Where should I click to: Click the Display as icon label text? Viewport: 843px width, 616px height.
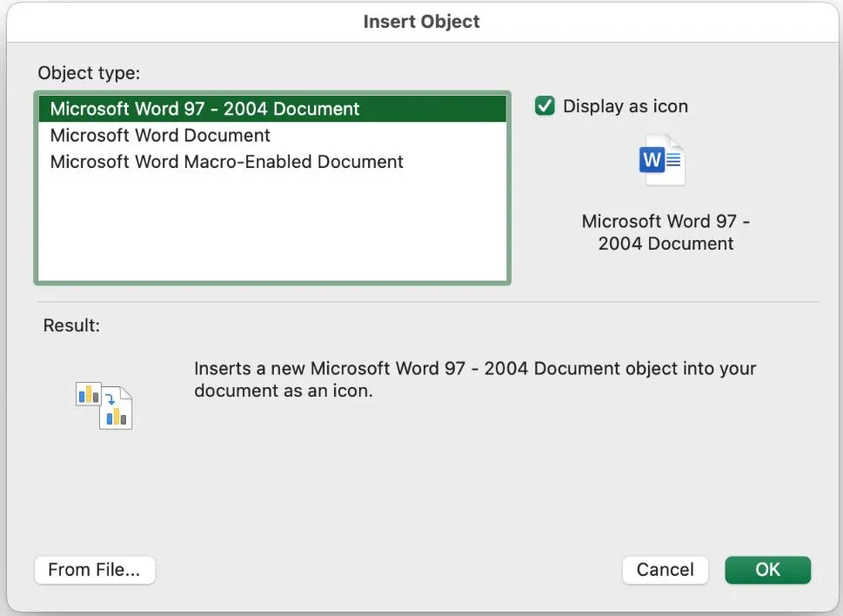click(625, 106)
